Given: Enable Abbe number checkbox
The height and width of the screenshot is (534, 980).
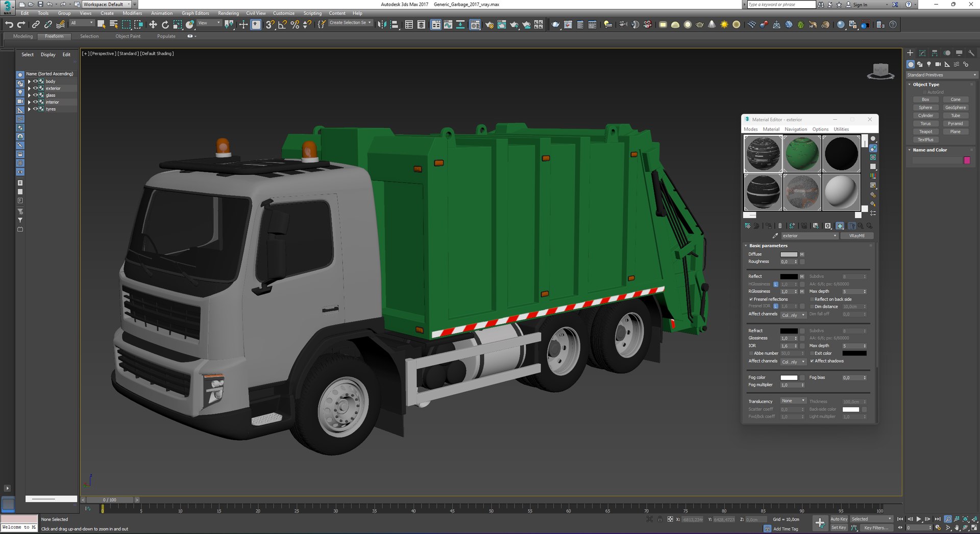Looking at the screenshot, I should 751,353.
